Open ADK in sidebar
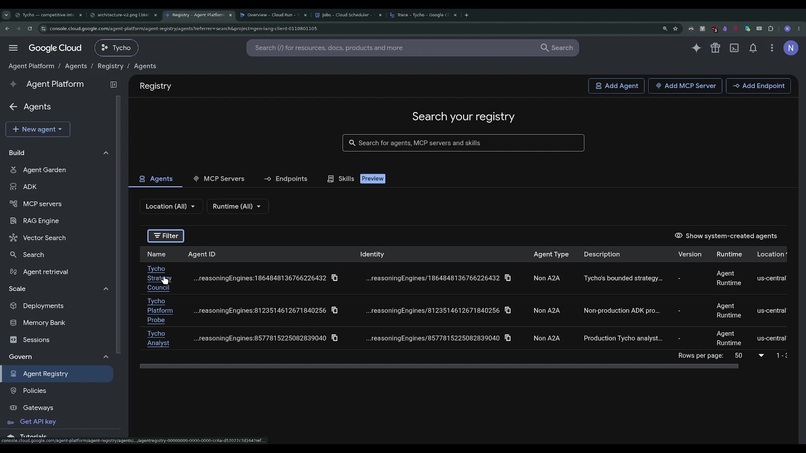The image size is (806, 453). 30,187
